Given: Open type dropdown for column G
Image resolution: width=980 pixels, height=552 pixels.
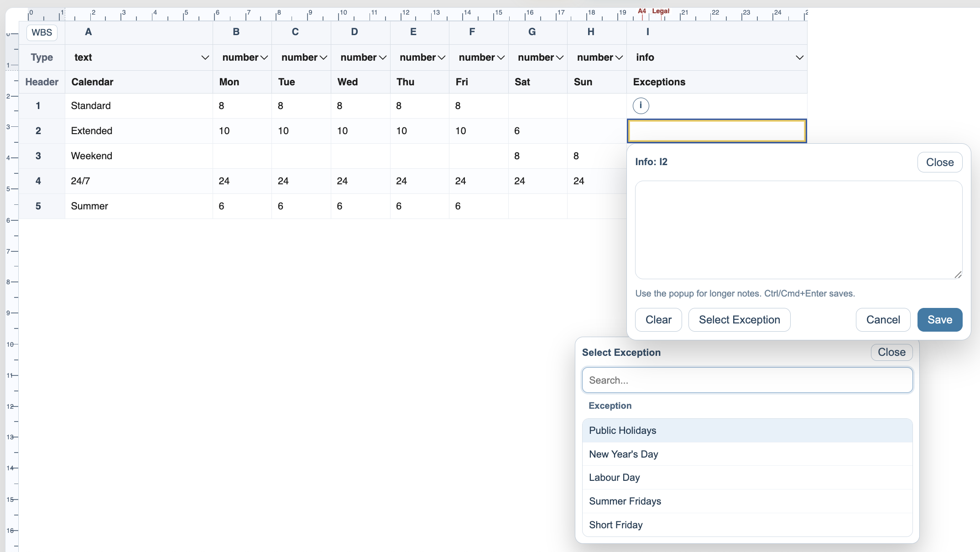Looking at the screenshot, I should point(538,57).
